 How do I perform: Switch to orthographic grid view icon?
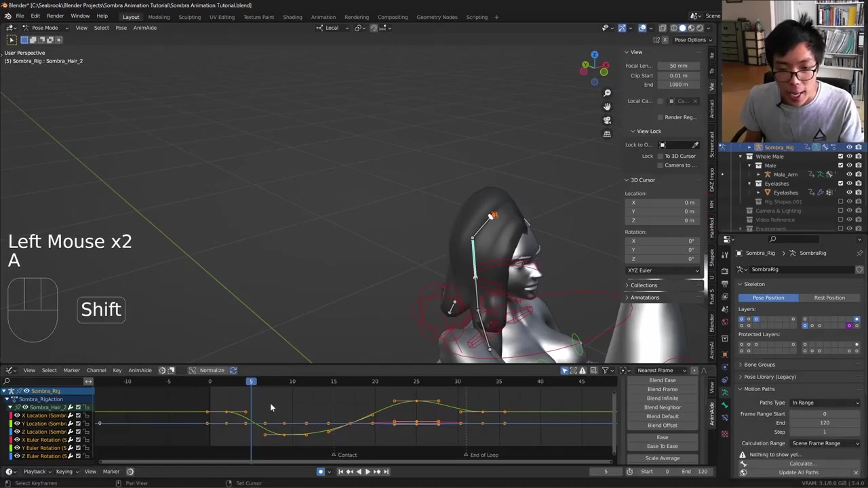tap(607, 134)
